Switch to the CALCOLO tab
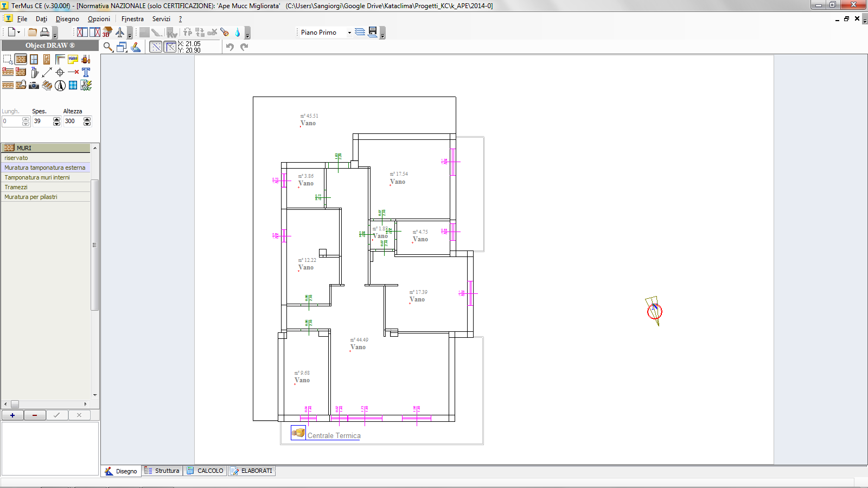This screenshot has width=868, height=488. [x=205, y=471]
